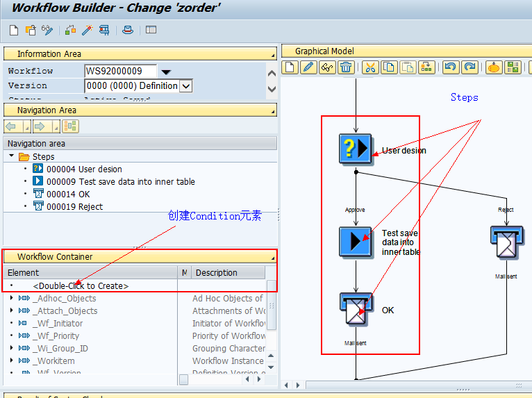Expand the _Adhoc_Objects container element
Viewport: 532px width, 398px height.
[x=12, y=298]
